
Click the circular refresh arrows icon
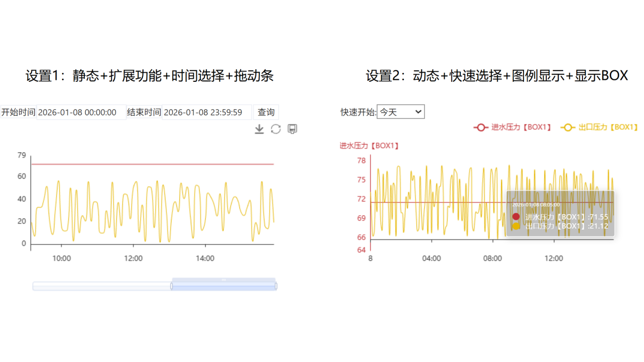click(276, 129)
